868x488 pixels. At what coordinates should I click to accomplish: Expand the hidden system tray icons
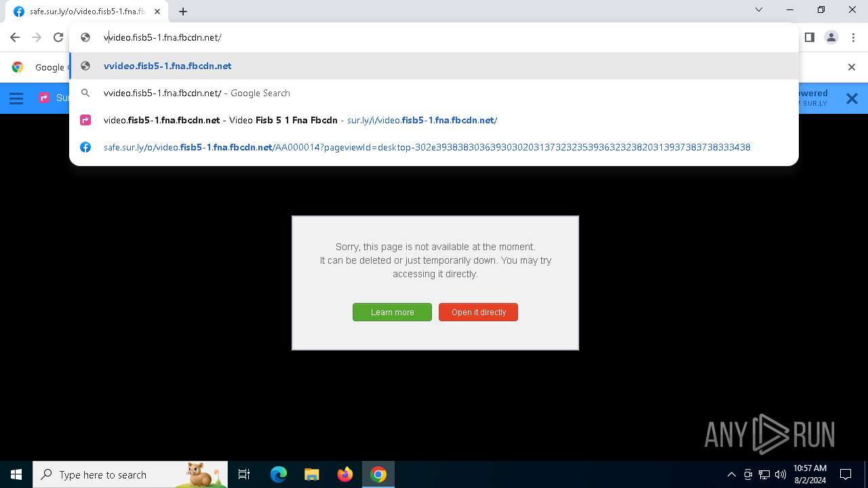point(731,474)
